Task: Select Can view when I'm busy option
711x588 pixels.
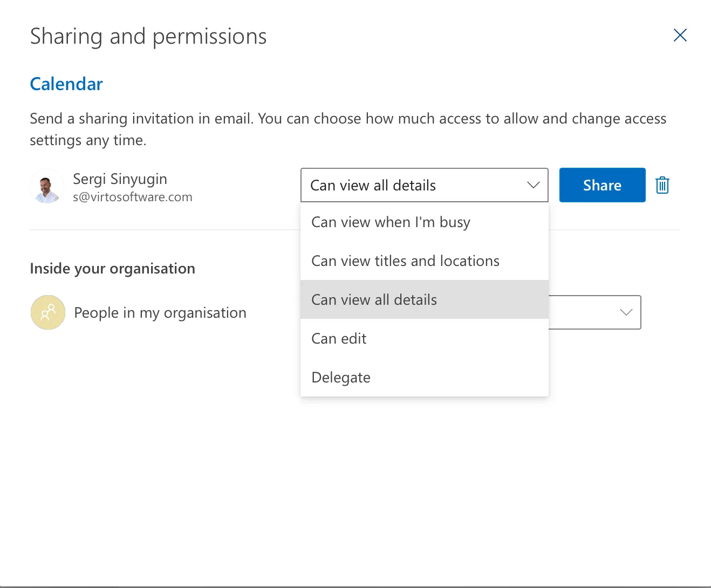Action: click(x=391, y=222)
